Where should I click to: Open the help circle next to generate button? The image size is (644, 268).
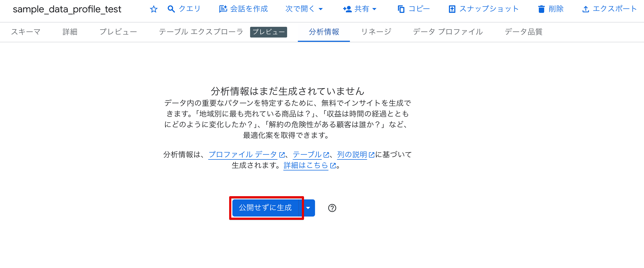tap(332, 208)
